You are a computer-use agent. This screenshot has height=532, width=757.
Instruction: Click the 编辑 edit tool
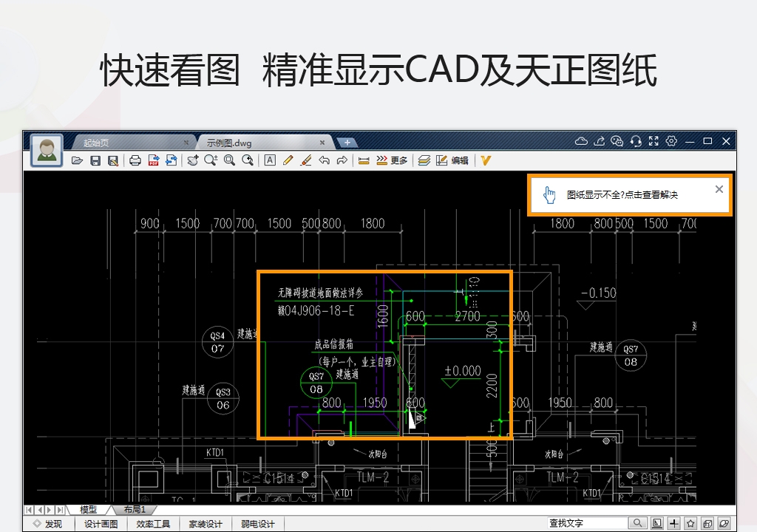pyautogui.click(x=455, y=160)
